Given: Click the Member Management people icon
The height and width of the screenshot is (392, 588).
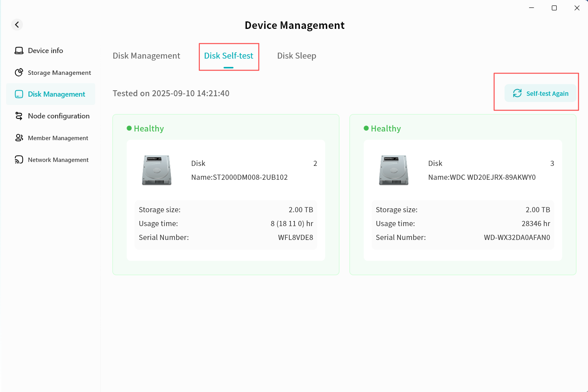Looking at the screenshot, I should 19,138.
